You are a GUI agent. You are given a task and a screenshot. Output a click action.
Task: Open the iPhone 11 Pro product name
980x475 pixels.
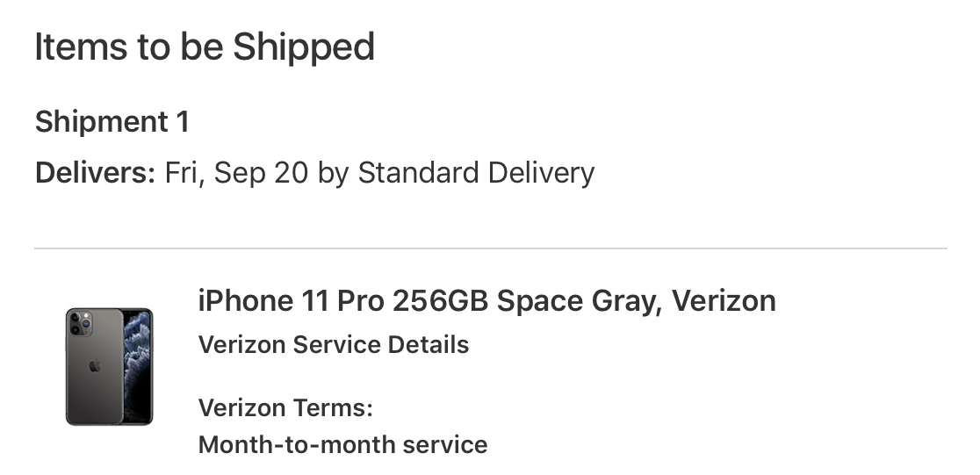(291, 300)
